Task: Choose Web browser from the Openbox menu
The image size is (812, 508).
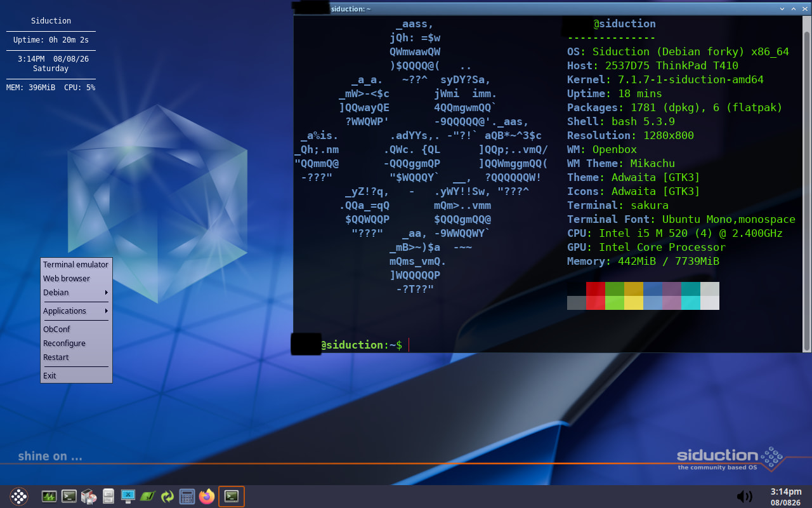Action: pyautogui.click(x=76, y=279)
